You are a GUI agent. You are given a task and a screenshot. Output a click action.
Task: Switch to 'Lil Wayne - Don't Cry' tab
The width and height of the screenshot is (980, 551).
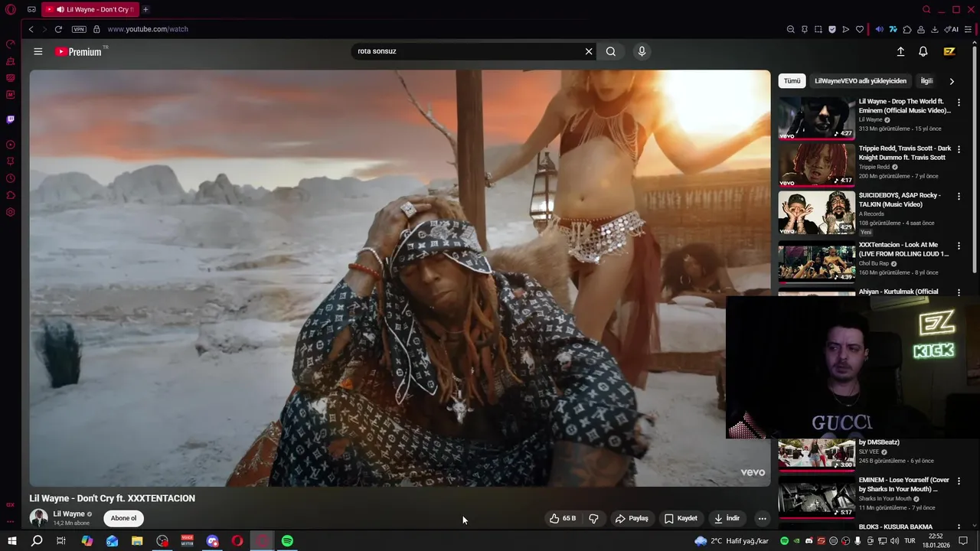90,9
